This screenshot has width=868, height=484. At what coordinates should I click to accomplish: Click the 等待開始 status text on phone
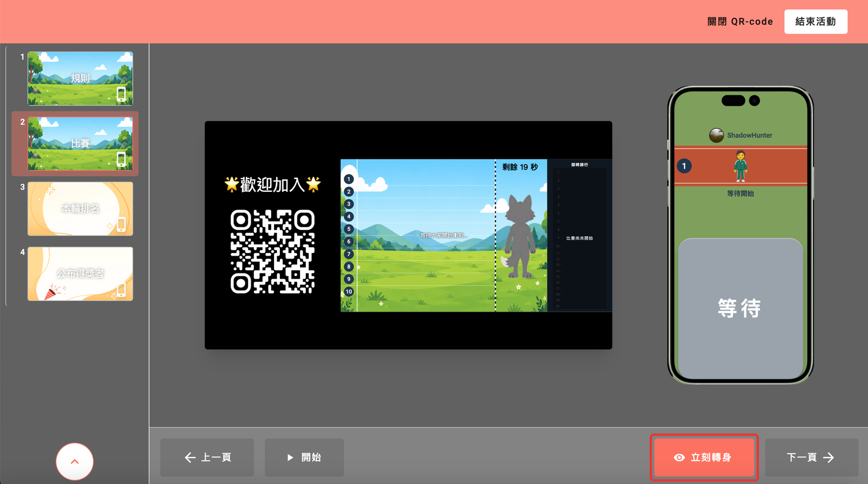pos(741,193)
